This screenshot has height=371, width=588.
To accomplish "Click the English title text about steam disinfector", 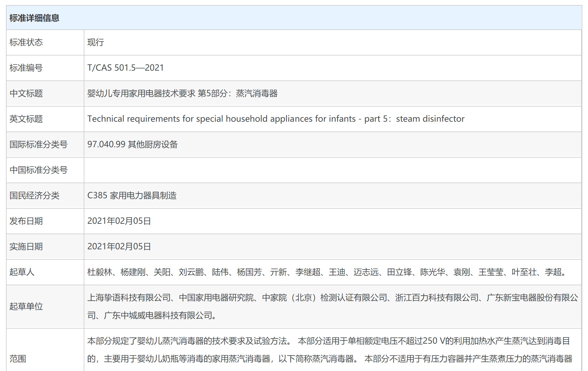I will (276, 119).
